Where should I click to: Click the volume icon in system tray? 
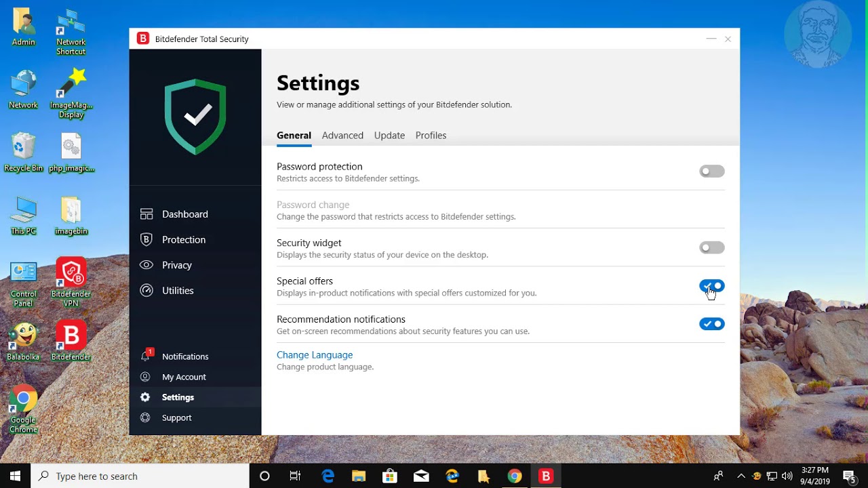click(x=787, y=476)
